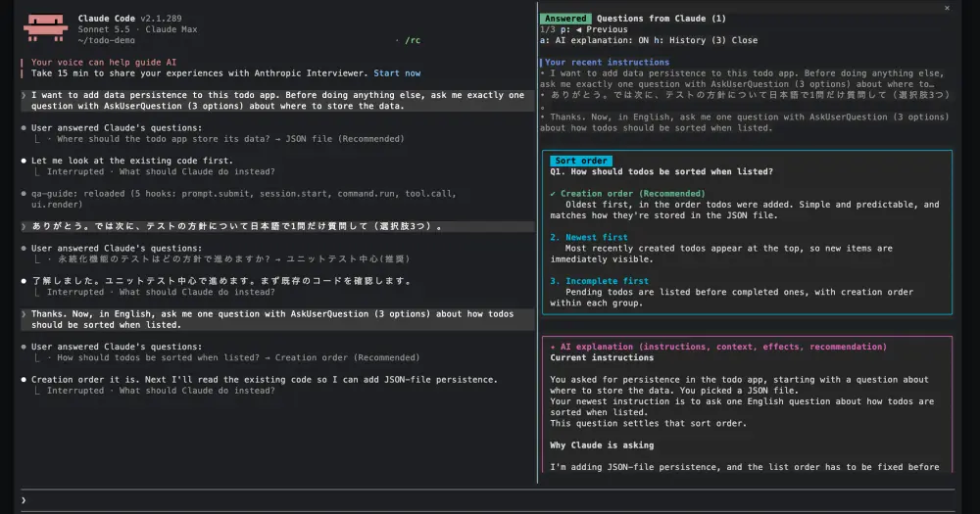Click the Why Claude is asking subheading
The width and height of the screenshot is (980, 514).
click(602, 445)
